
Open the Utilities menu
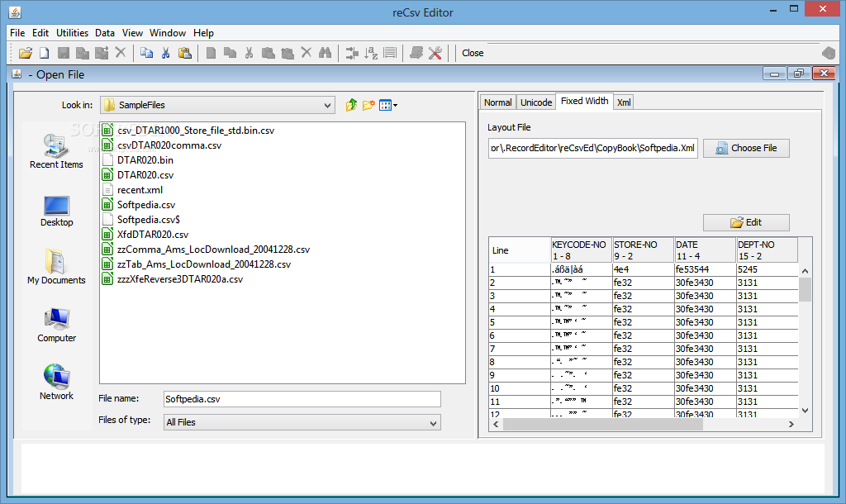[x=73, y=33]
